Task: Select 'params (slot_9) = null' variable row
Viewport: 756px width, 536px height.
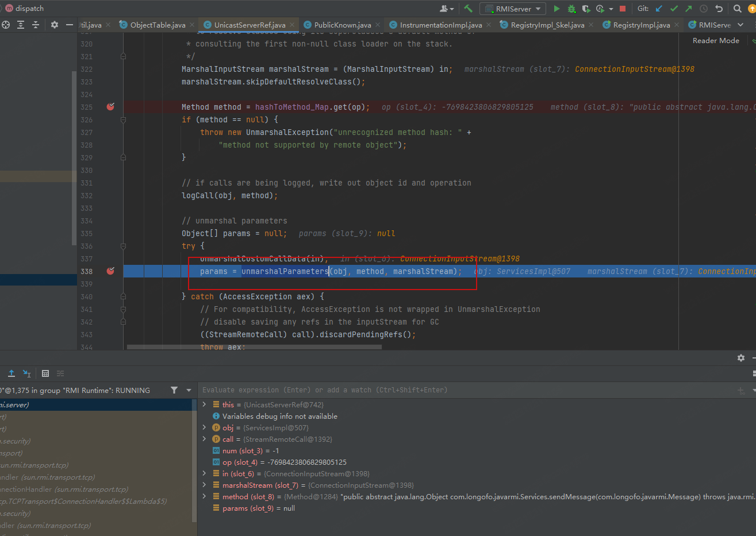Action: [477, 508]
